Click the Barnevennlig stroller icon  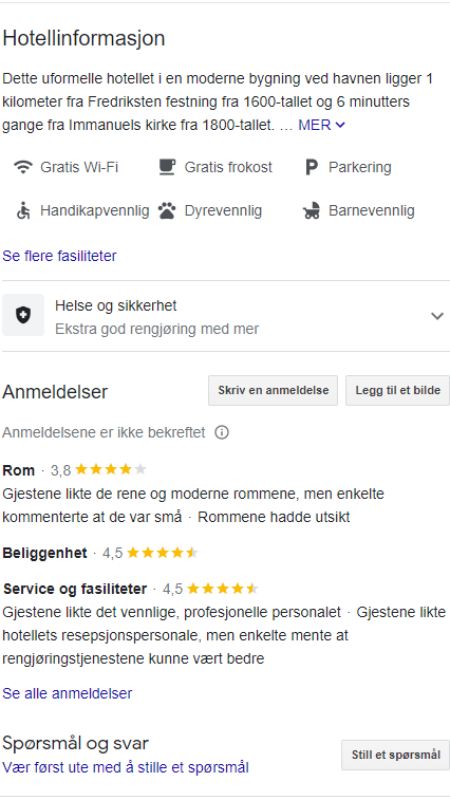click(x=311, y=211)
